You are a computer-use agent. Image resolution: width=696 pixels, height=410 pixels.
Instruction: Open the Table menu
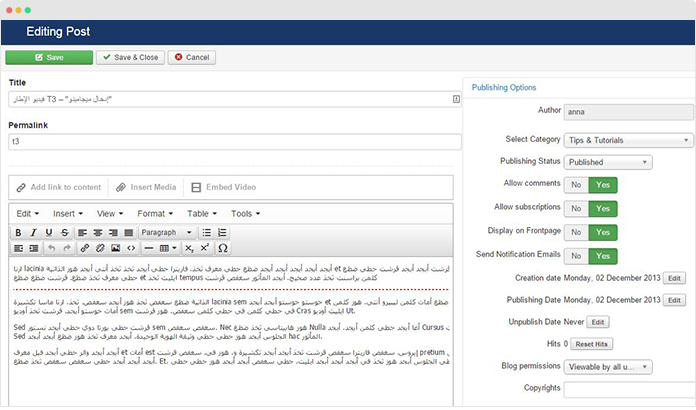coord(202,214)
